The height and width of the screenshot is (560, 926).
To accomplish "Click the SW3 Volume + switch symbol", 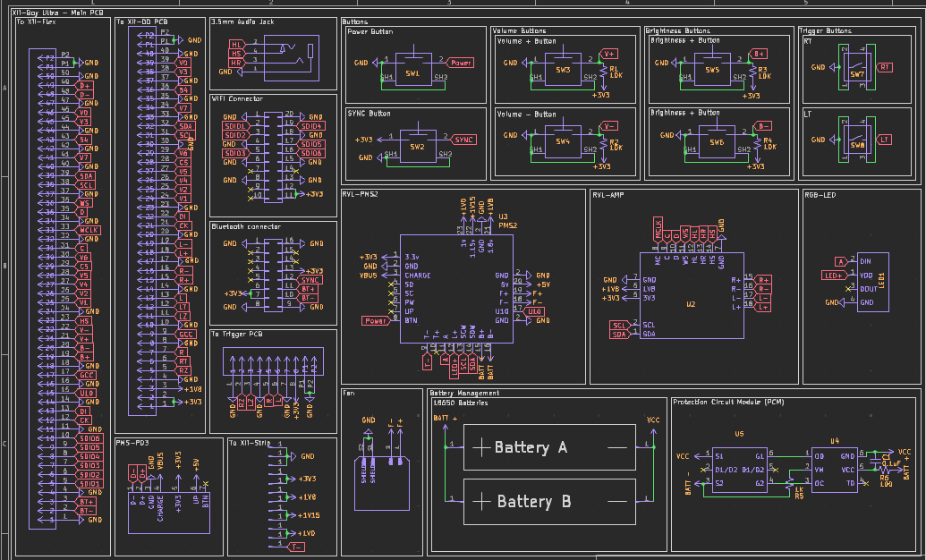I will pyautogui.click(x=564, y=69).
